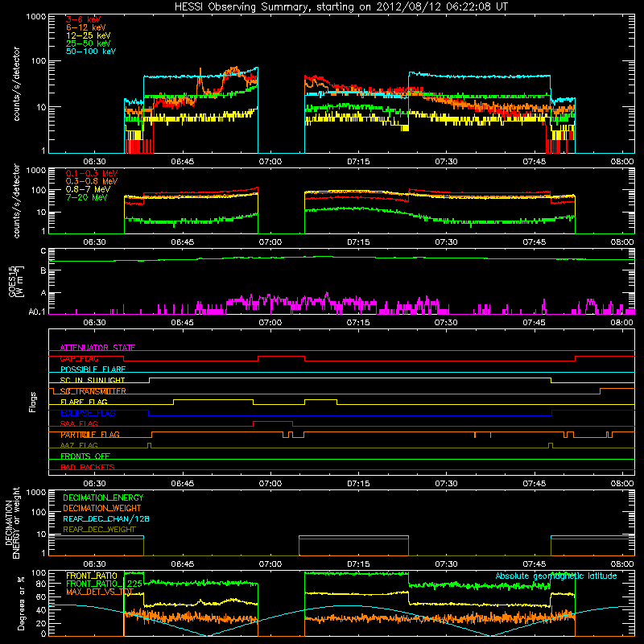Viewport: 644px width, 644px height.
Task: Click the ATTENUATOR_STATE flag label
Action: click(97, 348)
